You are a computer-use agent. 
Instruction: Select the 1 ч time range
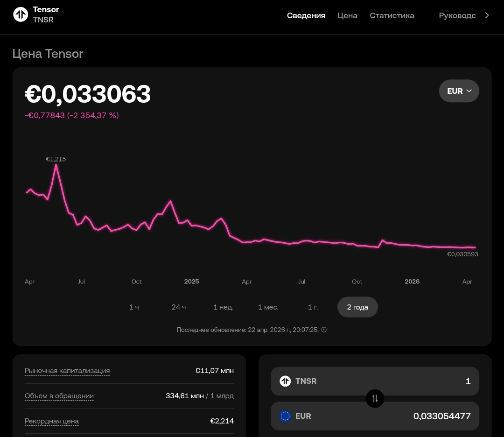click(134, 307)
